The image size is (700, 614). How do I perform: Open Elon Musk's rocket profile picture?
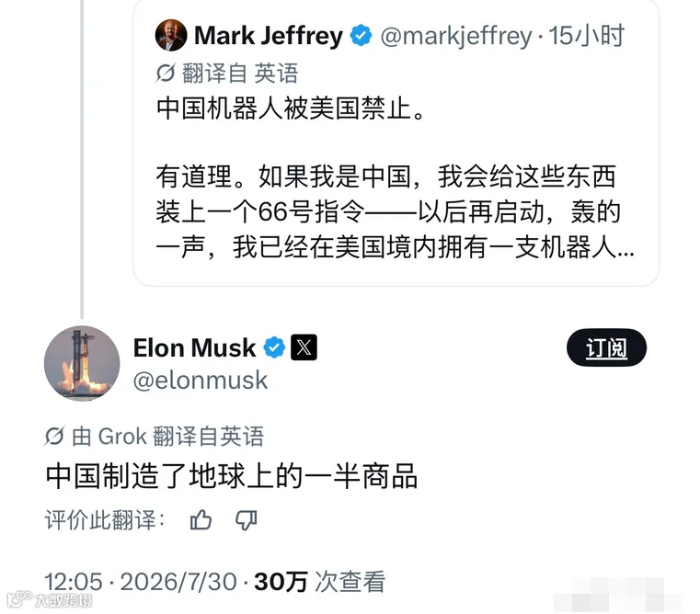coord(82,363)
